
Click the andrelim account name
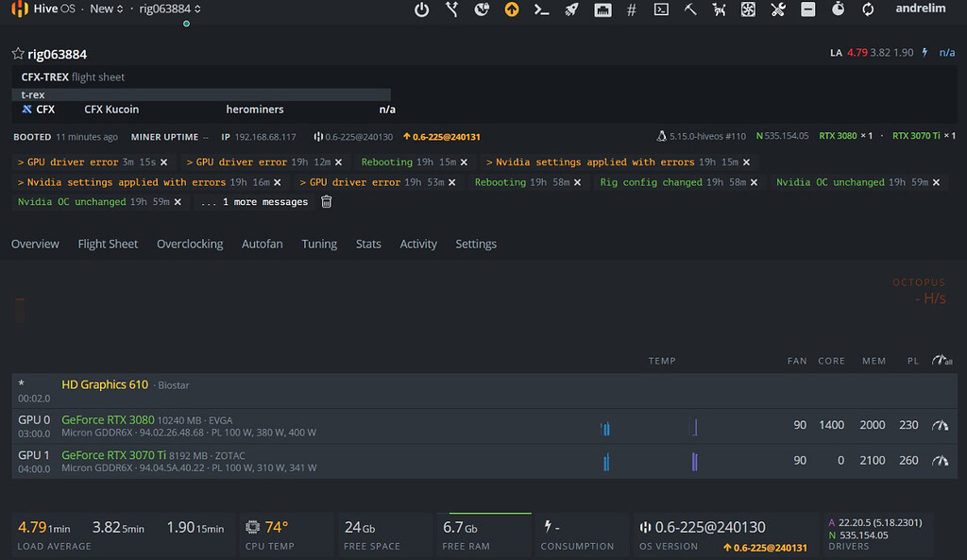click(x=920, y=8)
